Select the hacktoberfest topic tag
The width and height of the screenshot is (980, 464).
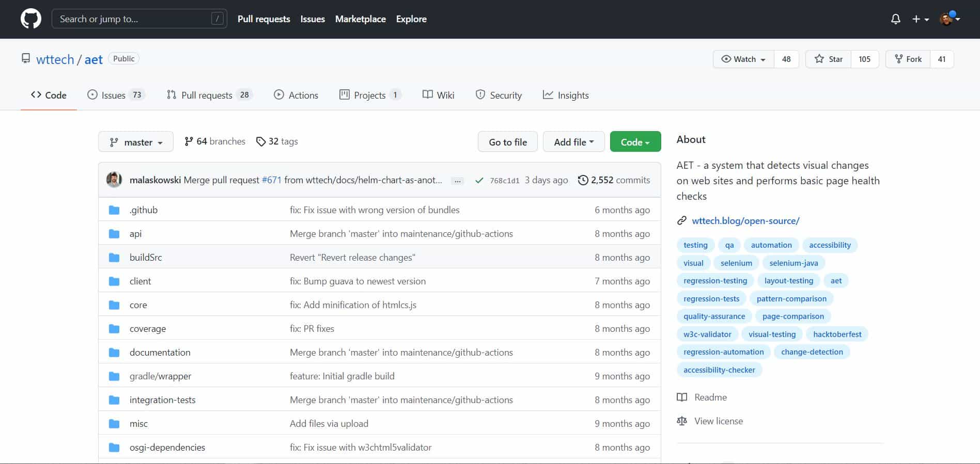pyautogui.click(x=837, y=334)
